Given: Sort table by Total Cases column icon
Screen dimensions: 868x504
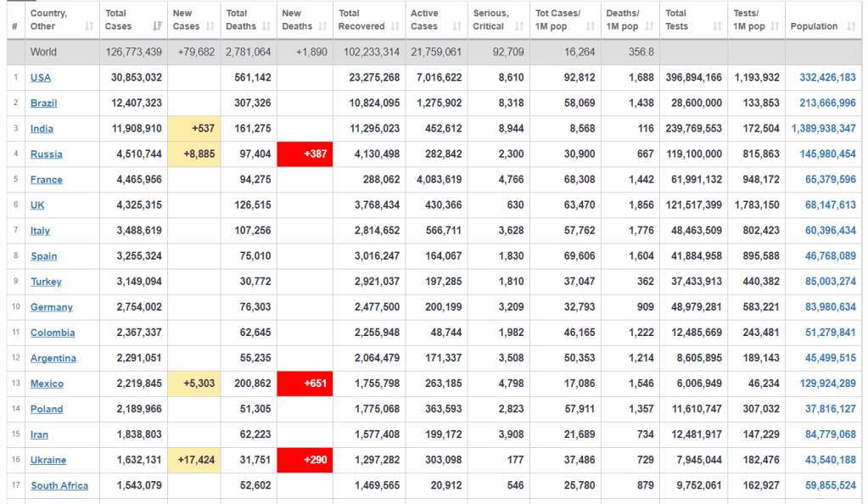Looking at the screenshot, I should click(x=158, y=27).
